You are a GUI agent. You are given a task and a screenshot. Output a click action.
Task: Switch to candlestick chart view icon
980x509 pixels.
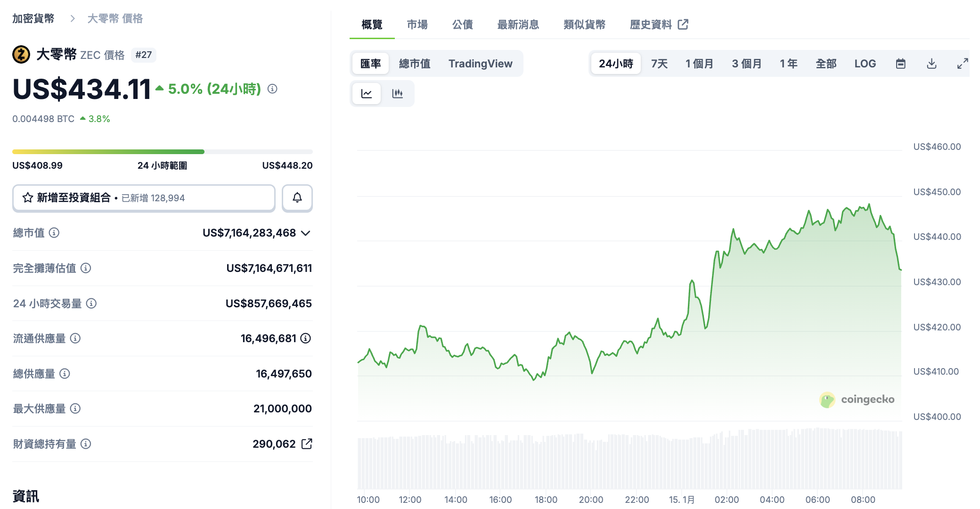click(397, 93)
